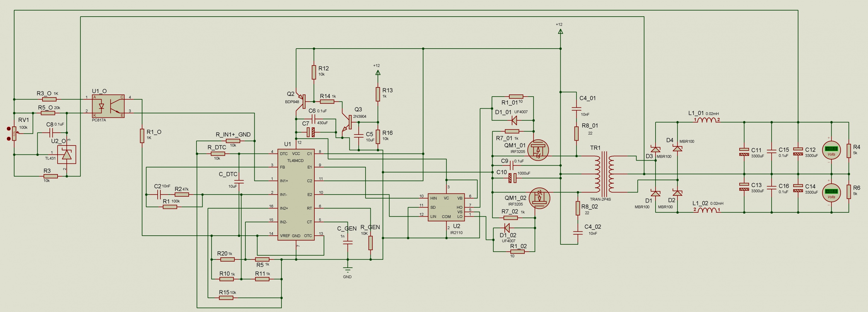Click the D1_01 UF4007 diode symbol
The height and width of the screenshot is (312, 868).
tap(514, 120)
